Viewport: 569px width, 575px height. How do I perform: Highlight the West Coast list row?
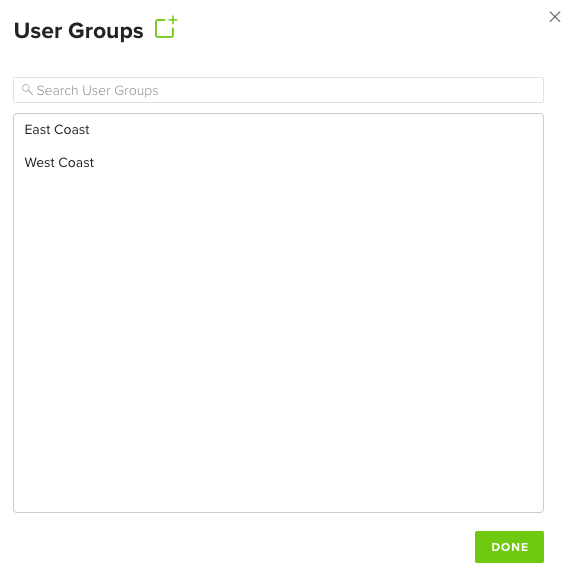278,163
